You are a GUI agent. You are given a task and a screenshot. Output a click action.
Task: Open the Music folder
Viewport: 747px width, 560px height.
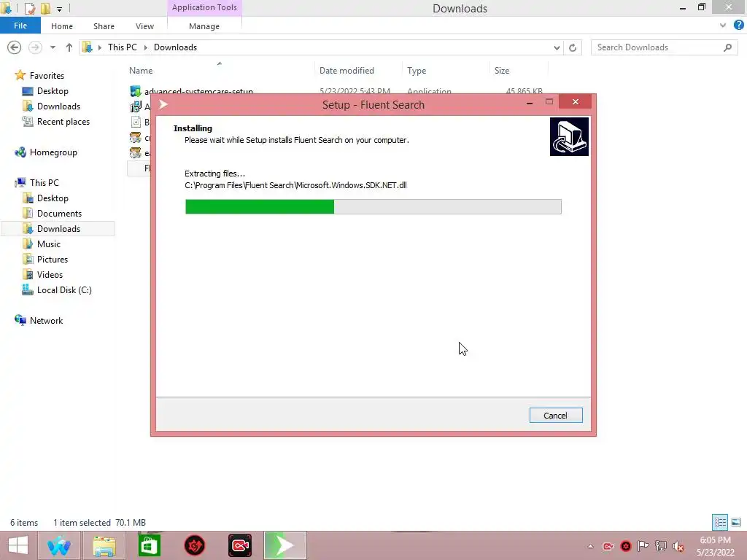[x=49, y=244]
